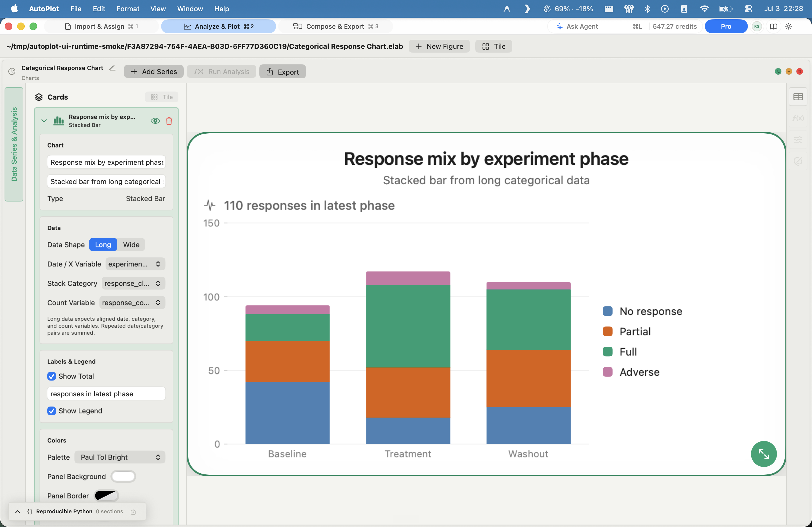The image size is (812, 527).
Task: Click Ask Agent field
Action: click(586, 26)
